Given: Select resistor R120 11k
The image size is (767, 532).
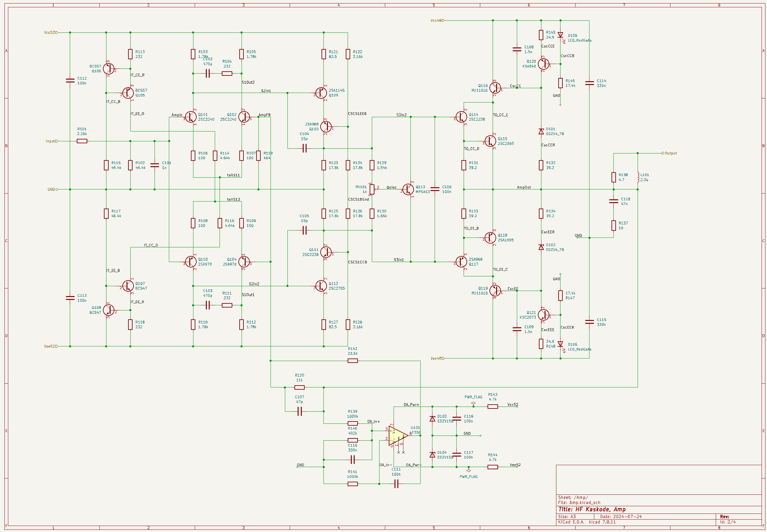Looking at the screenshot, I should [300, 387].
